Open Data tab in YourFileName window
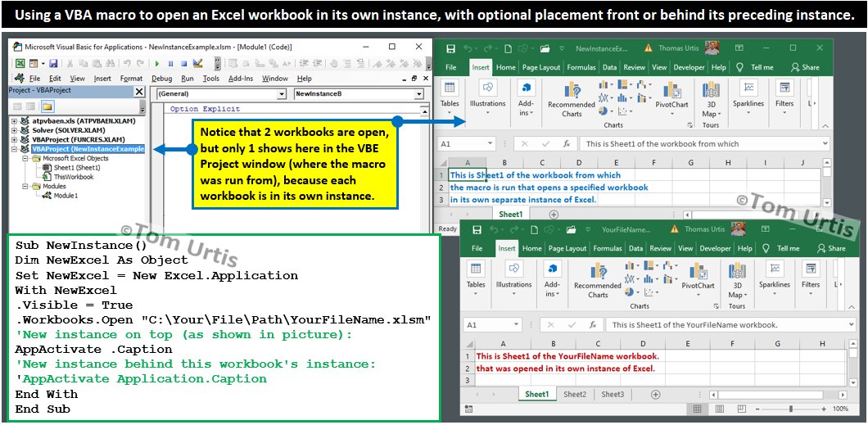The width and height of the screenshot is (868, 425). click(635, 248)
